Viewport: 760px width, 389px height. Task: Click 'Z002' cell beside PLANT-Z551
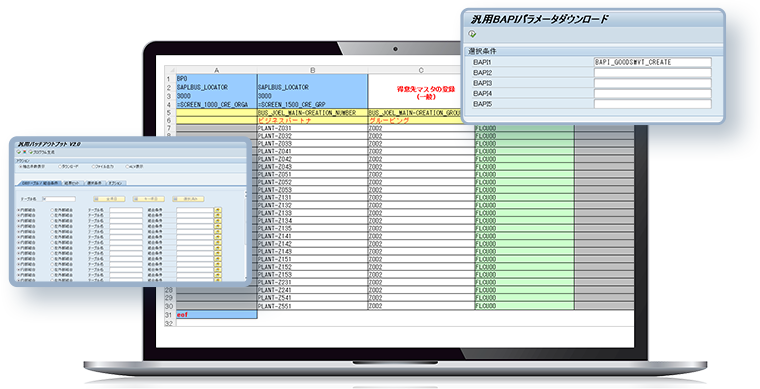pos(421,306)
